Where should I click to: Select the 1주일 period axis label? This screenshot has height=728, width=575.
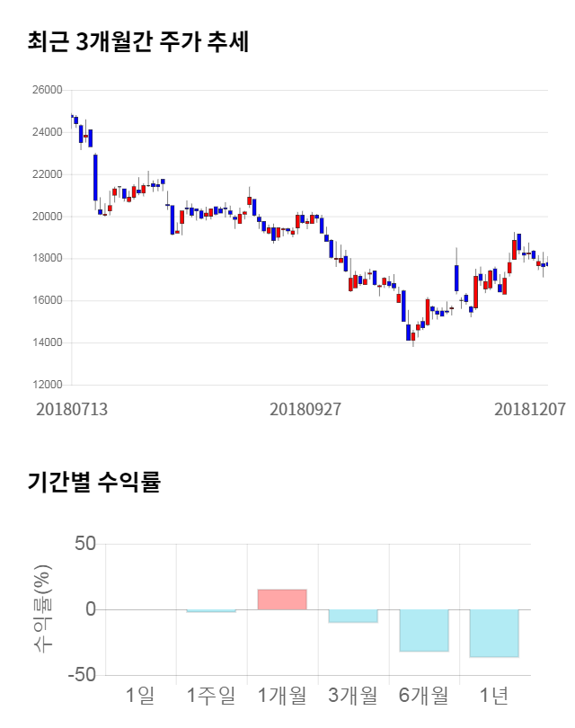(x=210, y=695)
